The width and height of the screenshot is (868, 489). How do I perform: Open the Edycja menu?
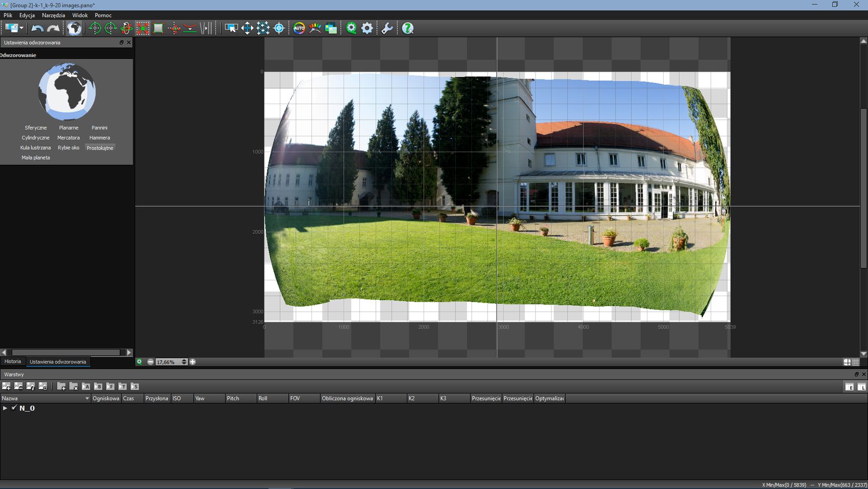27,15
